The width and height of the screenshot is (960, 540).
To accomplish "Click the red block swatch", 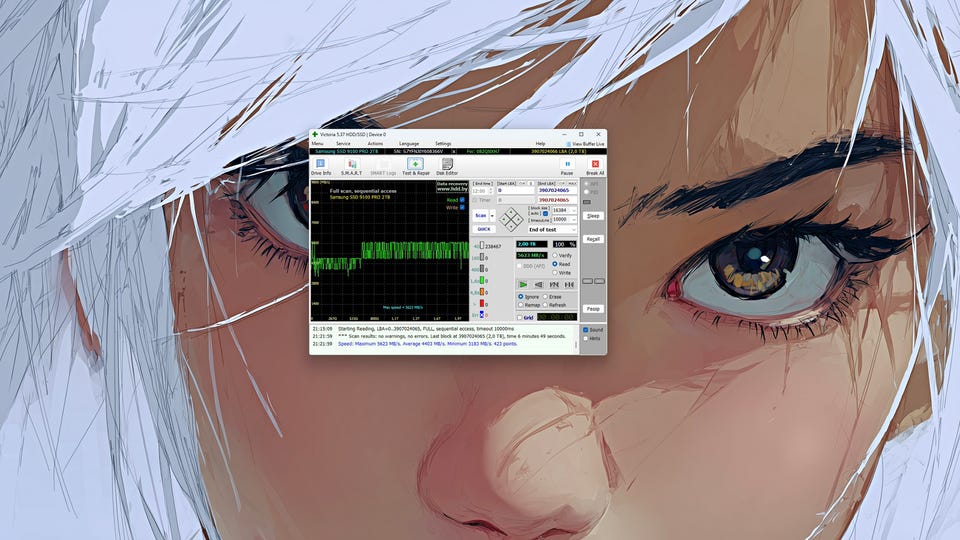I will pos(482,303).
